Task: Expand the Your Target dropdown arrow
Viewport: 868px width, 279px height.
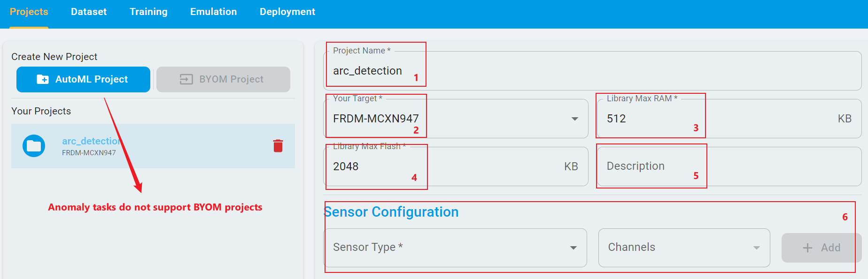Action: [574, 119]
